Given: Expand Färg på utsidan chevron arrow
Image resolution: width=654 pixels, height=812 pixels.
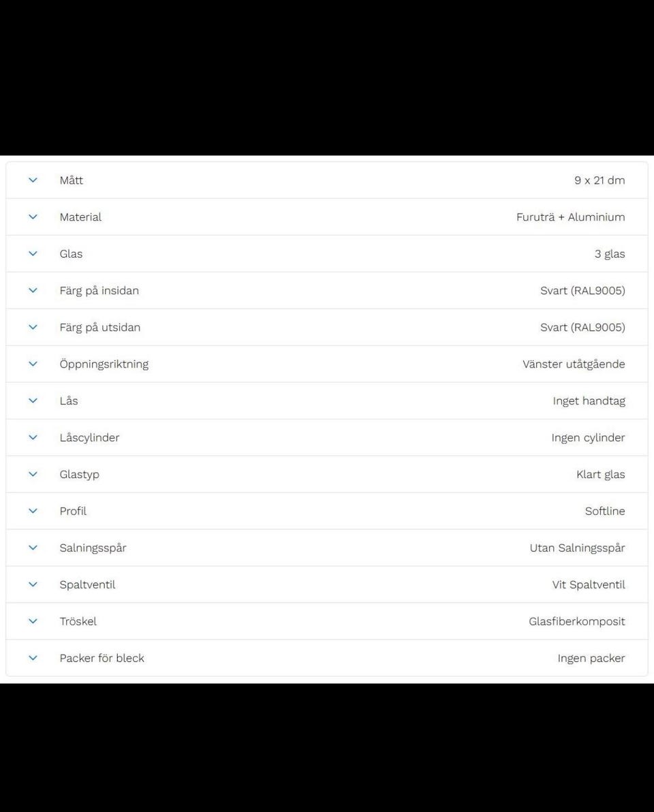Looking at the screenshot, I should [33, 328].
